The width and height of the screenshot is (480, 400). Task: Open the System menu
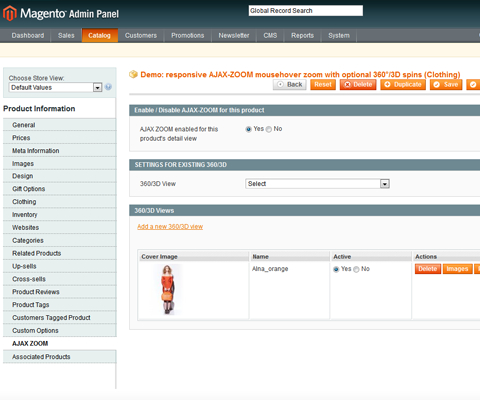339,35
